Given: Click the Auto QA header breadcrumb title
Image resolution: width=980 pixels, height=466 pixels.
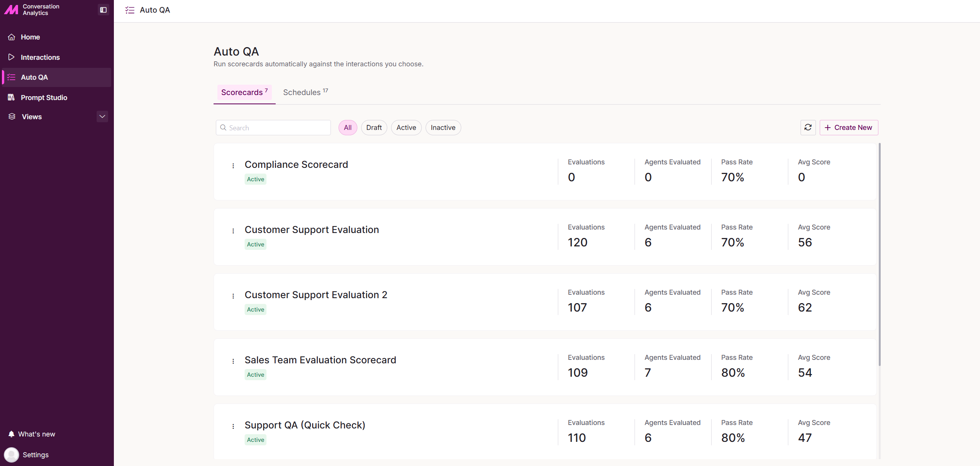Looking at the screenshot, I should pos(155,10).
